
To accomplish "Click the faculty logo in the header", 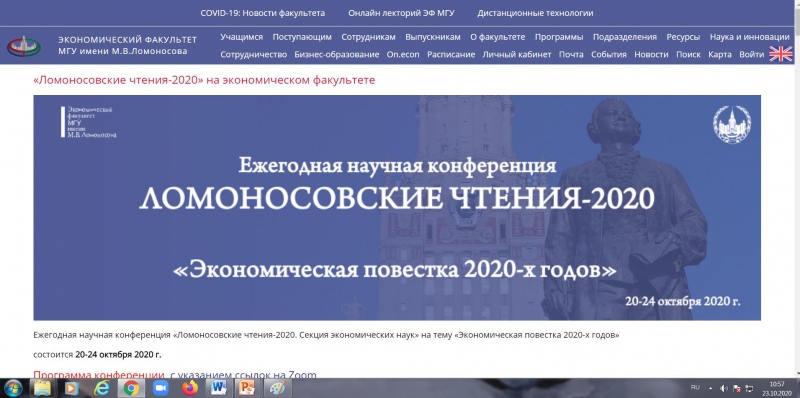I will (23, 46).
